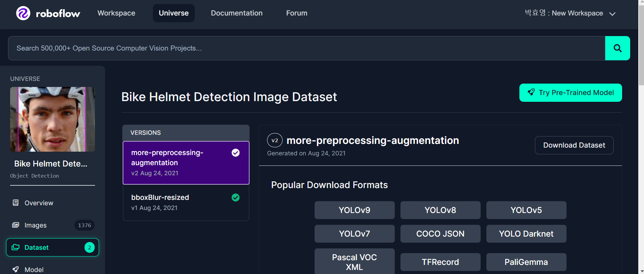Open the Universe nav tab

coord(174,13)
